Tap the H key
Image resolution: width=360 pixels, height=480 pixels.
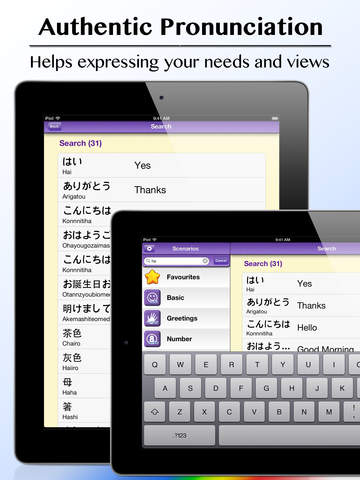[292, 388]
